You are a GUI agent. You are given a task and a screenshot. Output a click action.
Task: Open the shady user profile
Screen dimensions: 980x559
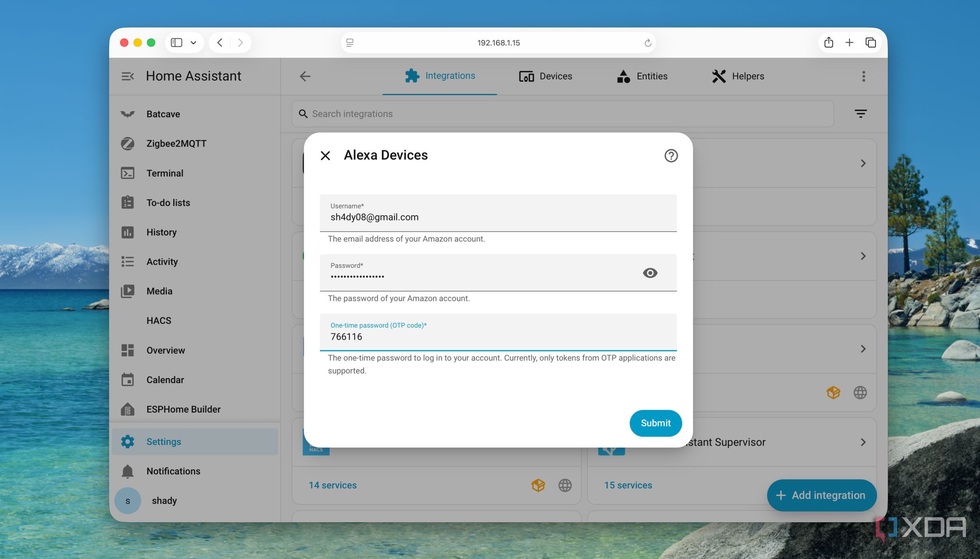pos(195,501)
